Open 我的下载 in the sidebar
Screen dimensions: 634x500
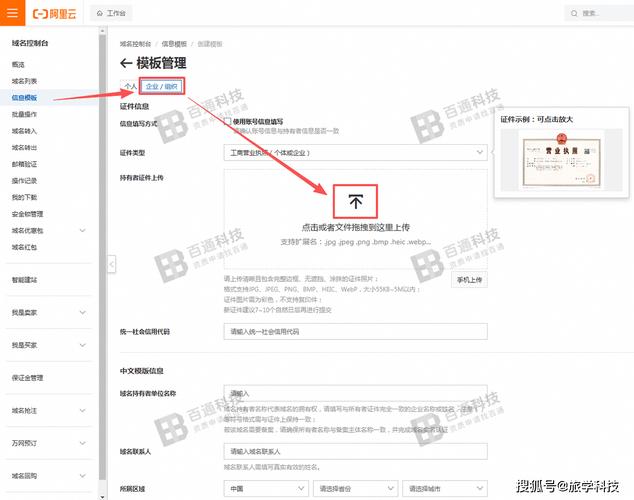[24, 197]
